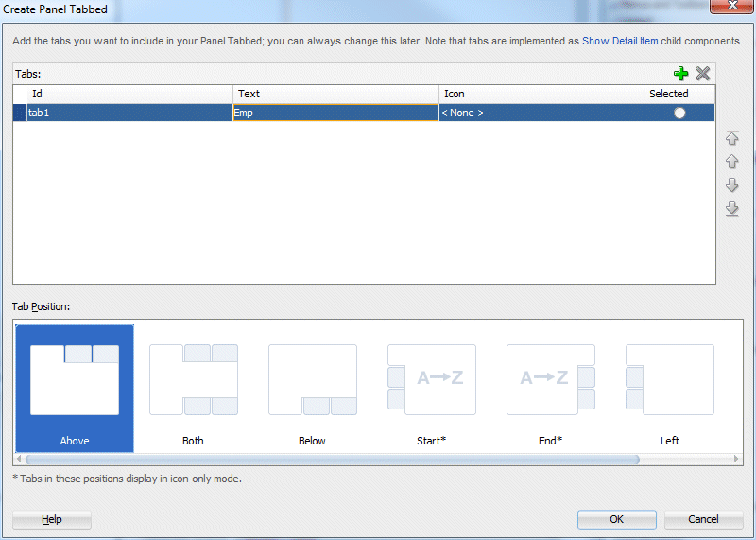Click the Text column header
Screen dimensions: 756x540
[x=336, y=94]
